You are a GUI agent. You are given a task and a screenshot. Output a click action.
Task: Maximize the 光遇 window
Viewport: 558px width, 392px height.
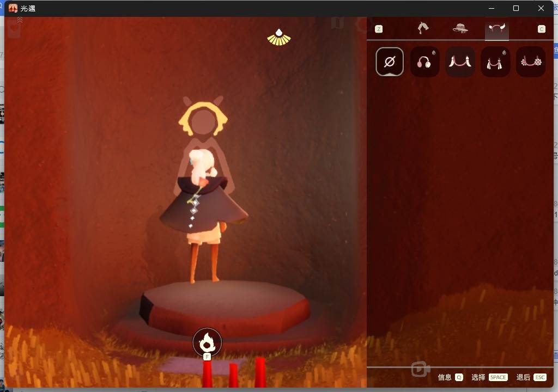[515, 8]
